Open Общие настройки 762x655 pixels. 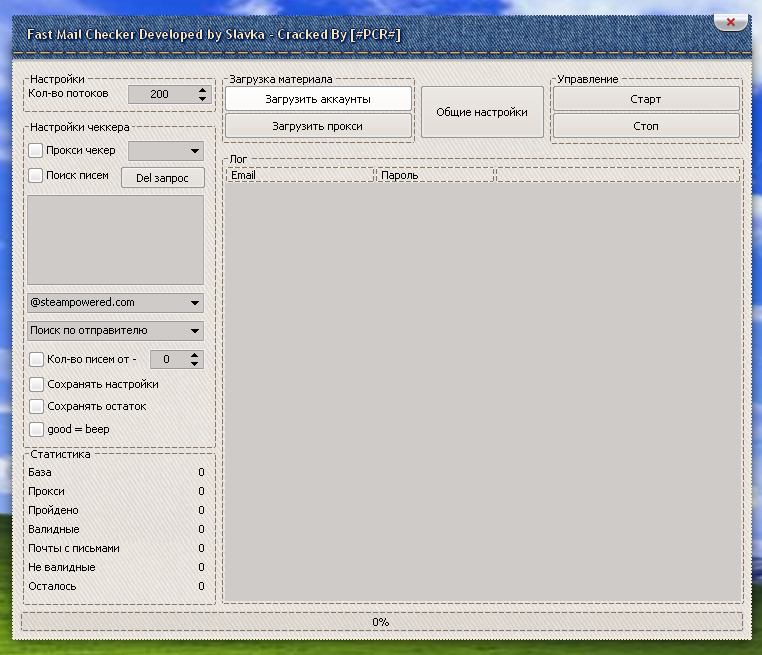(x=482, y=112)
